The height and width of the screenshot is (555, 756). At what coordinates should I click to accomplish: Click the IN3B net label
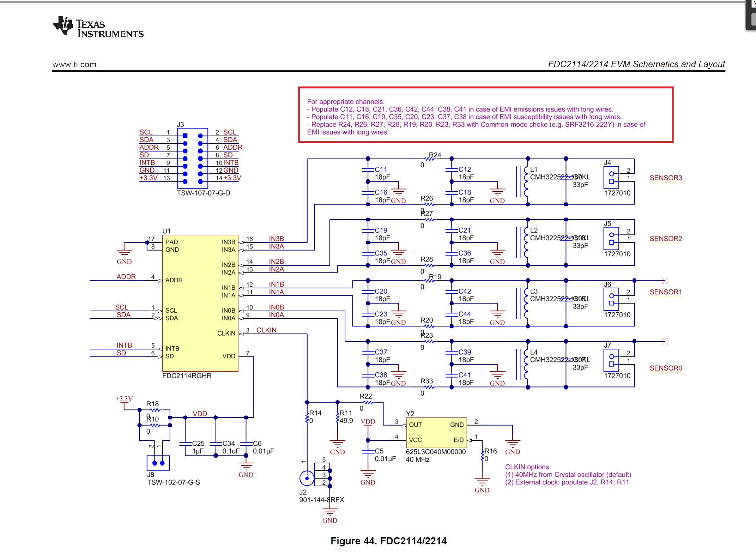click(276, 239)
